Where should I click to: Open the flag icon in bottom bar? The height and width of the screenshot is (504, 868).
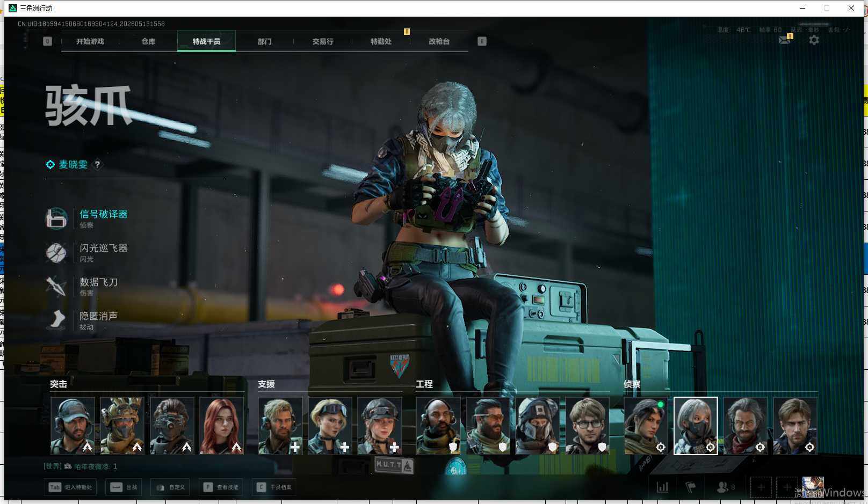point(691,487)
